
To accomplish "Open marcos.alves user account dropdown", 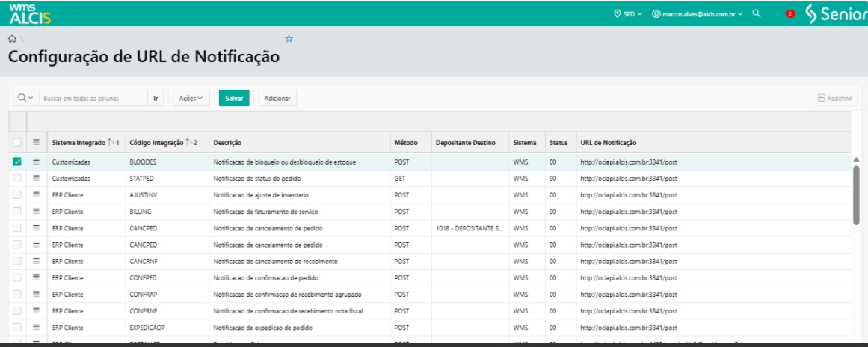I will click(698, 14).
